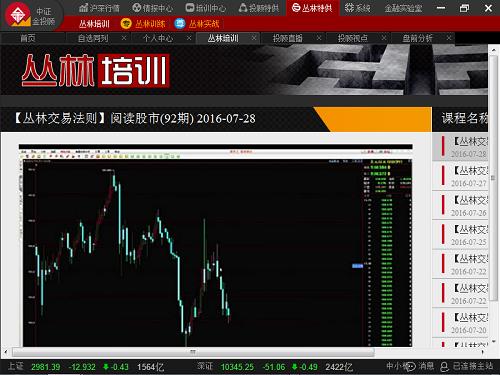Viewport: 500px width, 375px height.
Task: Click the 深证 value 10345.25
Action: tap(237, 367)
